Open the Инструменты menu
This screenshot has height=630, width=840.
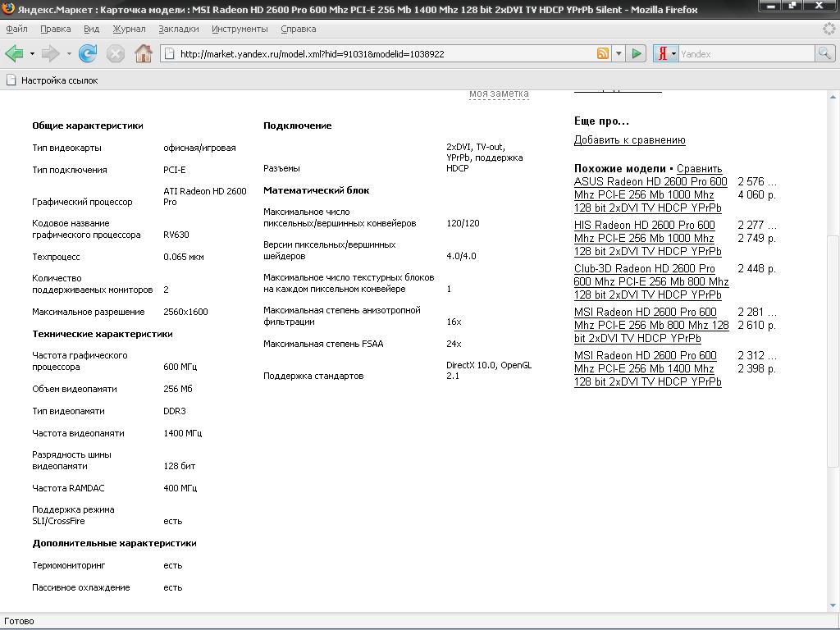click(240, 29)
